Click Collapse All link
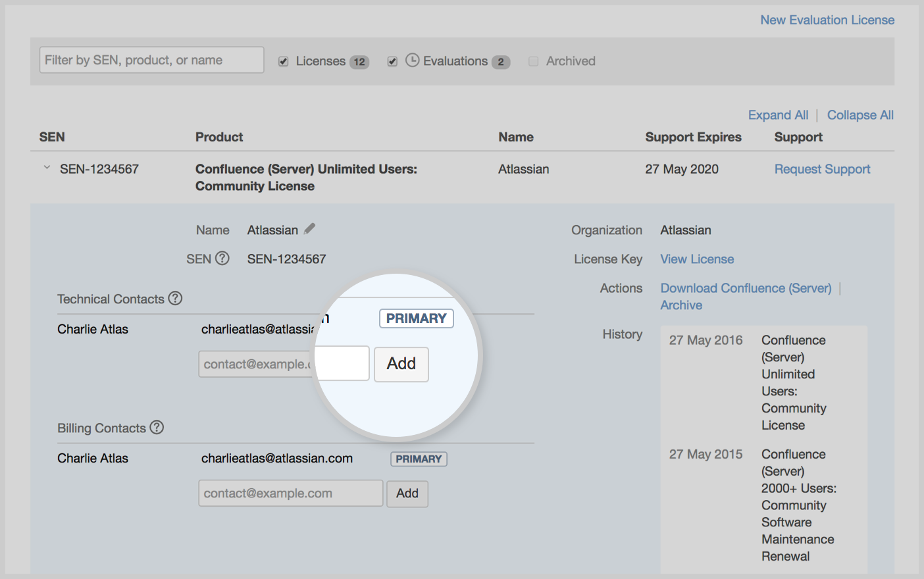 [x=860, y=114]
